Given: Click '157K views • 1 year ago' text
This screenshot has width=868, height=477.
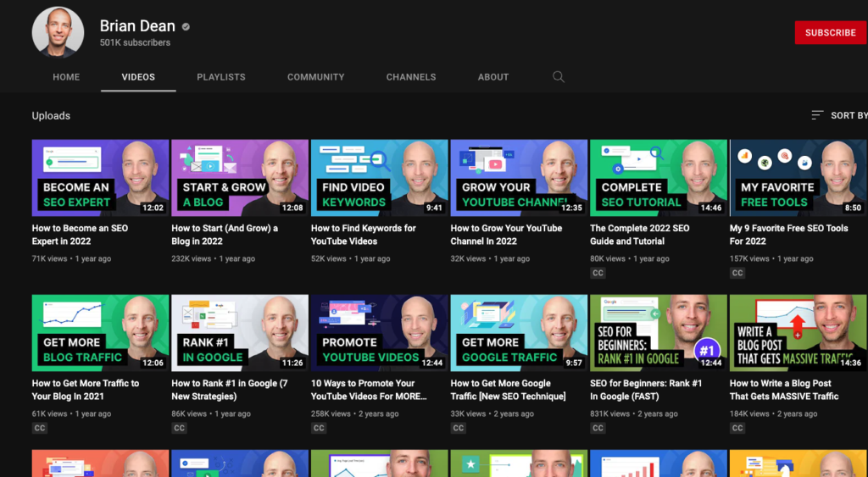Looking at the screenshot, I should click(x=771, y=258).
